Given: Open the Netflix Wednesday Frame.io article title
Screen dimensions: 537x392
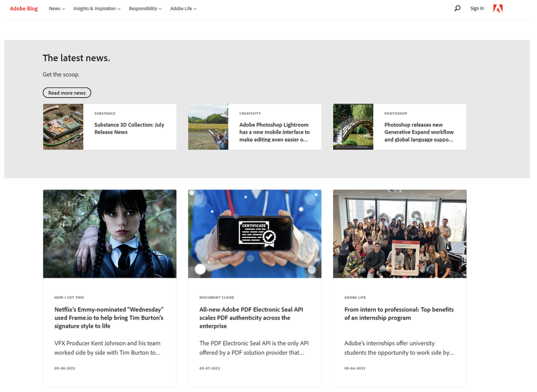Looking at the screenshot, I should 109,318.
